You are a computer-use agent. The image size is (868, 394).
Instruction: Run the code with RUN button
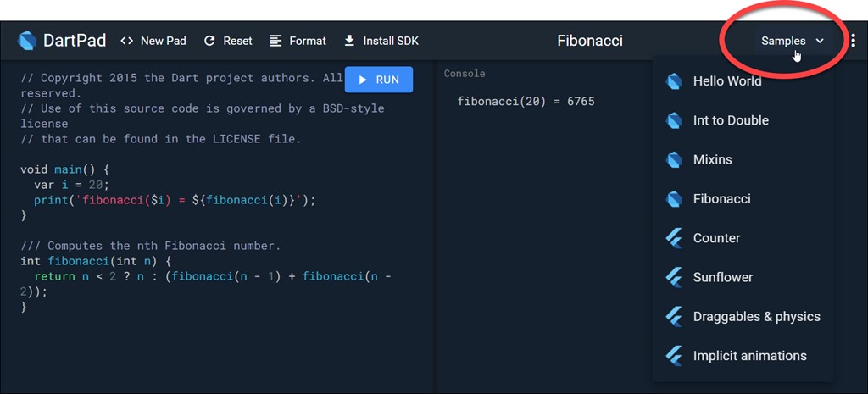coord(379,80)
